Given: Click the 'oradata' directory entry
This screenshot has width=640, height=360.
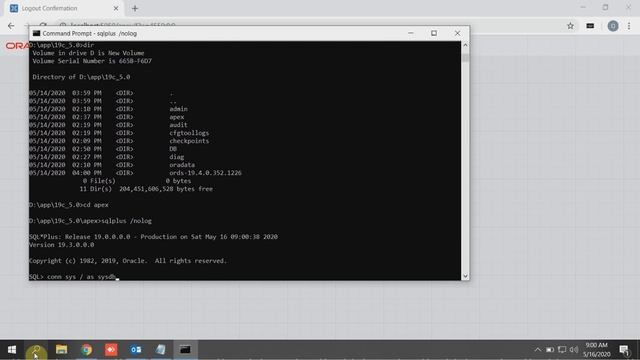Looking at the screenshot, I should coord(182,165).
